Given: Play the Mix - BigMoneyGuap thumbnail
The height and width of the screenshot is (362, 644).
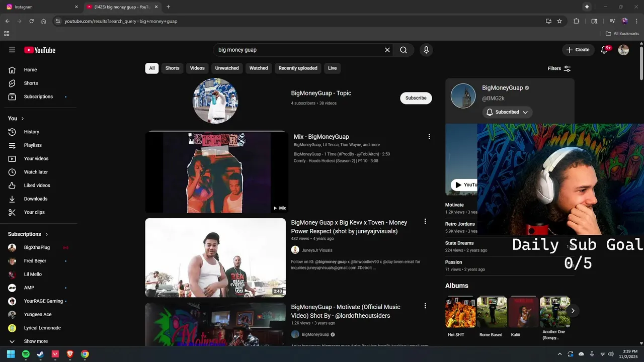Looking at the screenshot, I should tap(216, 172).
